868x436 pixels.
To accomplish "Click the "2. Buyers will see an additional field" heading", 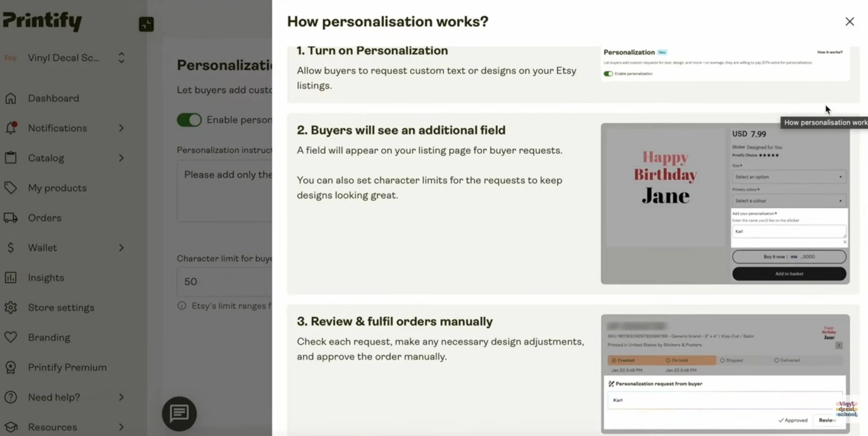I will (x=401, y=130).
